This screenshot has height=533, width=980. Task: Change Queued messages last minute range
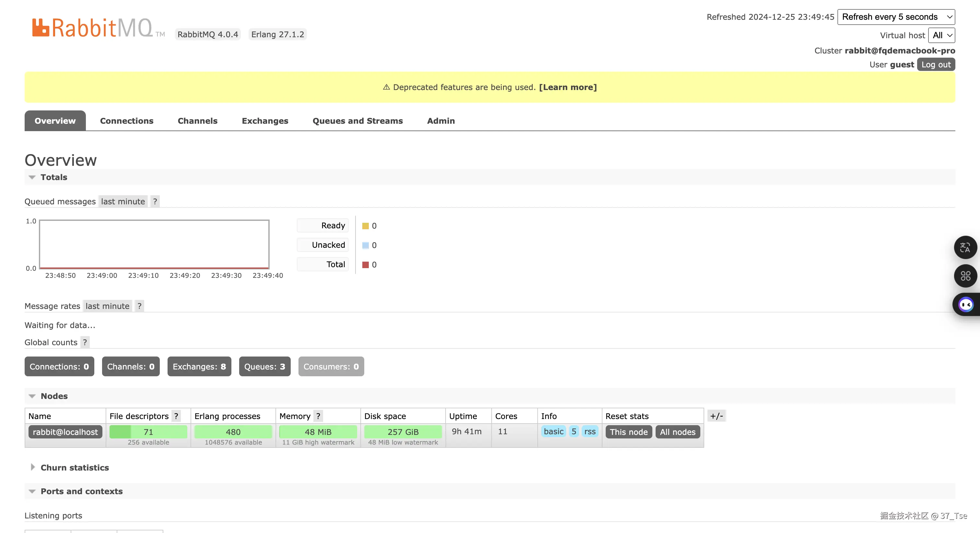coord(123,201)
